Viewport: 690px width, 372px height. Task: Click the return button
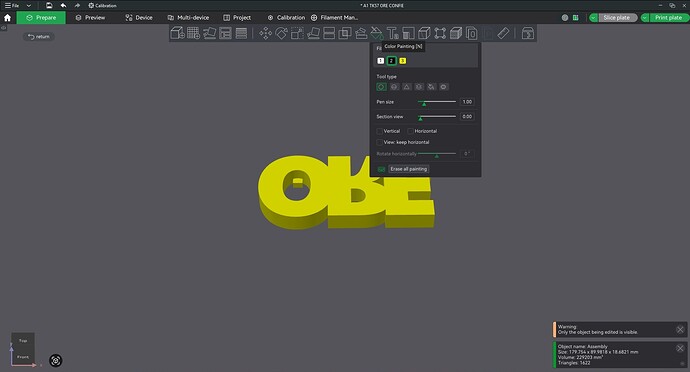click(x=39, y=37)
